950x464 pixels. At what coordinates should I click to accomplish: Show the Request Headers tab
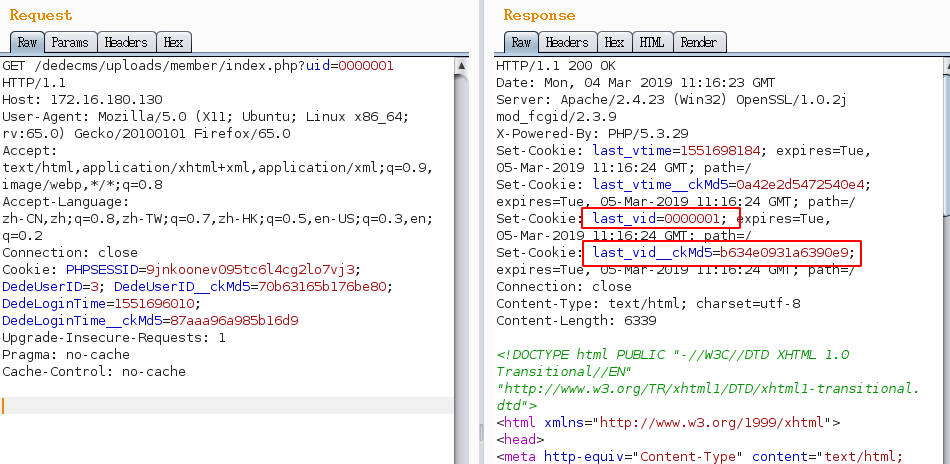pyautogui.click(x=126, y=42)
